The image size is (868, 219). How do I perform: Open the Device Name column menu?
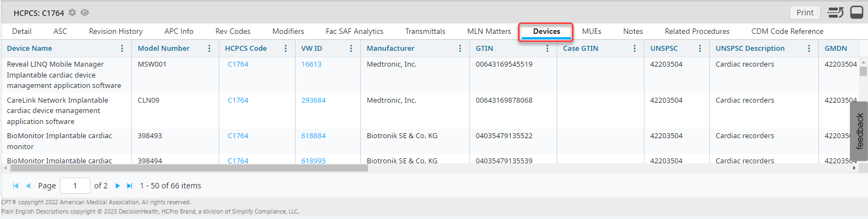pos(122,49)
